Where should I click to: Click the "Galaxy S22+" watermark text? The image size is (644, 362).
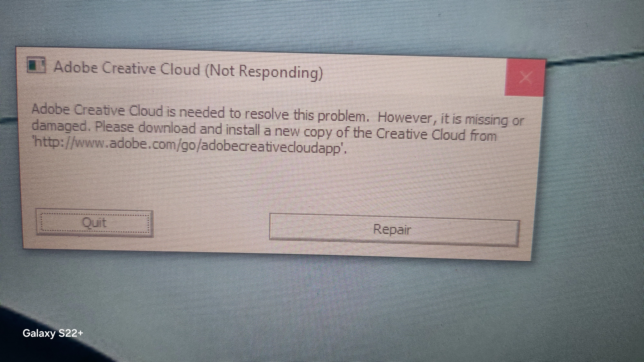click(x=53, y=333)
